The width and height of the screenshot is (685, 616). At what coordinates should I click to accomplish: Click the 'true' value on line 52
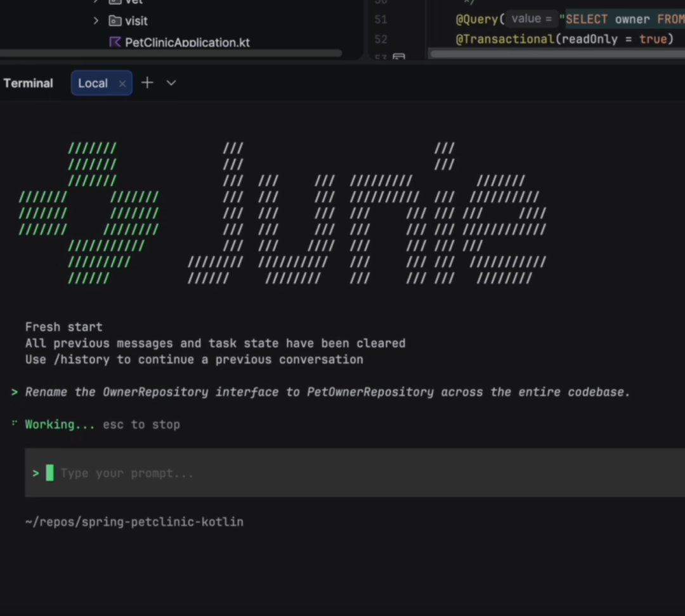(x=653, y=39)
